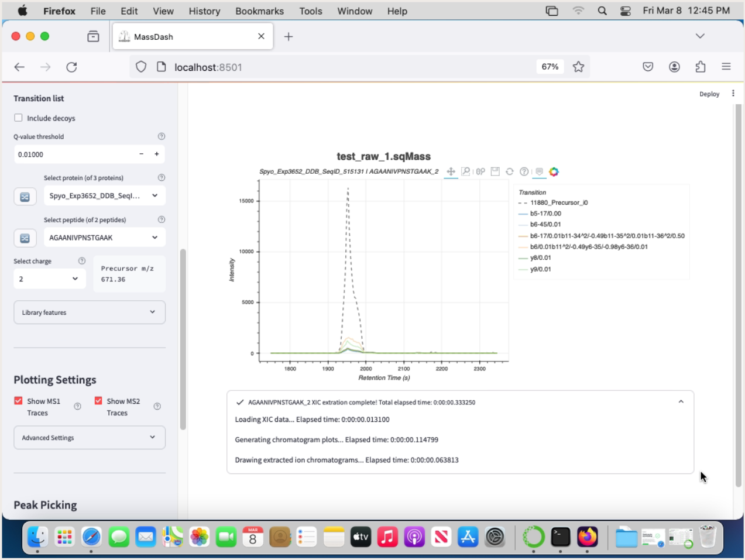Open the Window menu
This screenshot has height=560, width=745.
pos(355,11)
